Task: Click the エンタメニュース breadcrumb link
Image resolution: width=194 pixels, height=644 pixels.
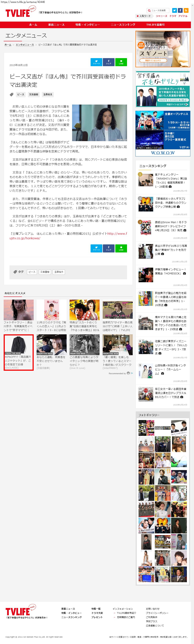Action: 25,45
